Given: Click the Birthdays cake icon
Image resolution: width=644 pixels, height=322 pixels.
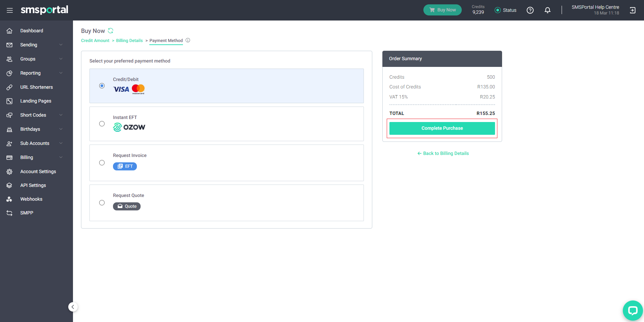Looking at the screenshot, I should coord(9,129).
